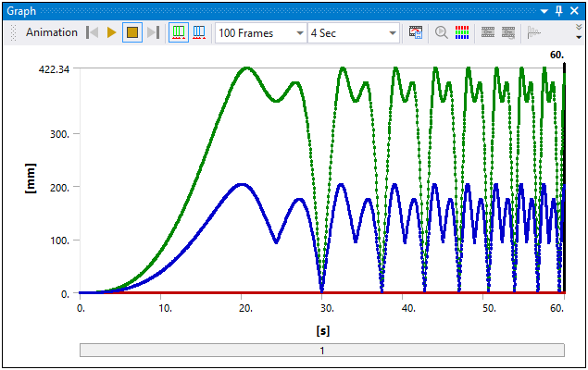
Task: Click the colored legend grid icon
Action: pyautogui.click(x=462, y=32)
